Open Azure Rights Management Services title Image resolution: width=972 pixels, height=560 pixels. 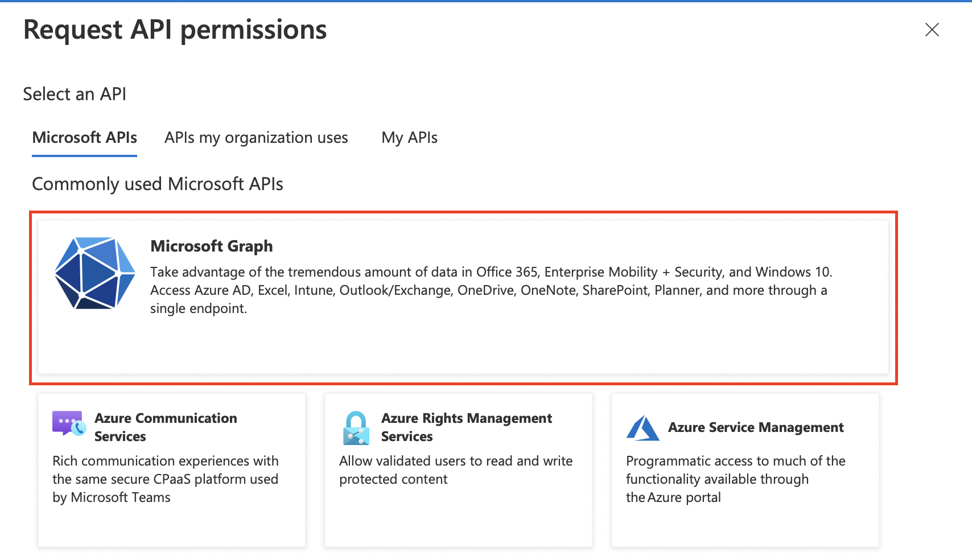click(466, 427)
